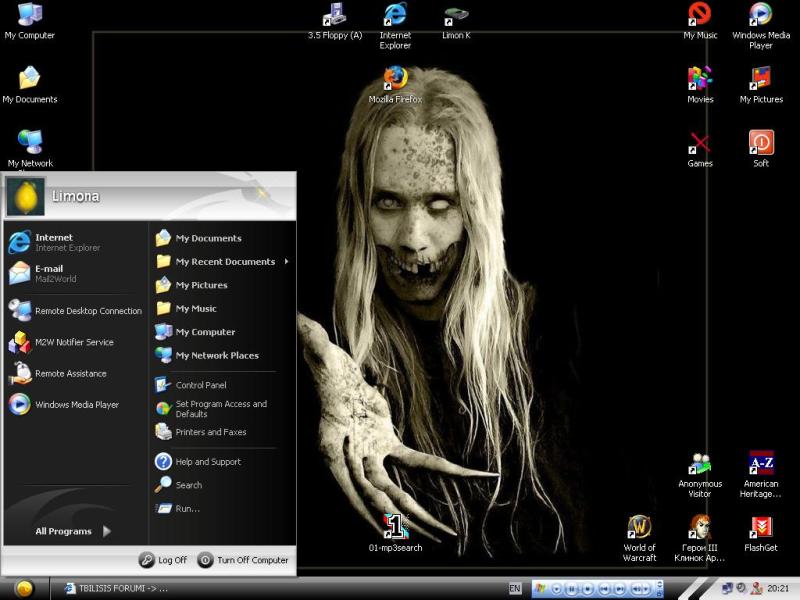Screen dimensions: 800x600
Task: Click the red figure tray icon
Action: coord(756,588)
